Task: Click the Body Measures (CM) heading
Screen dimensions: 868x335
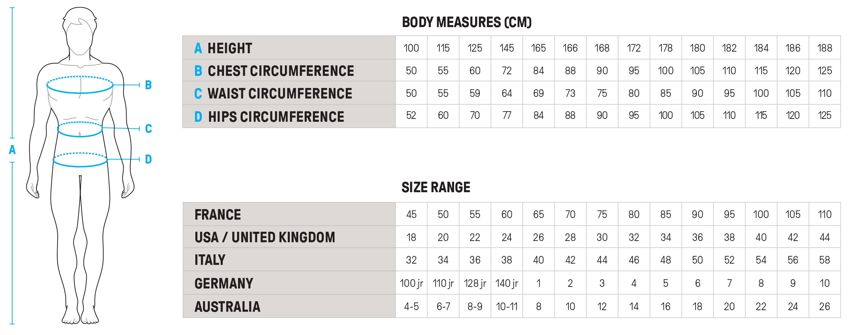Action: (x=467, y=22)
